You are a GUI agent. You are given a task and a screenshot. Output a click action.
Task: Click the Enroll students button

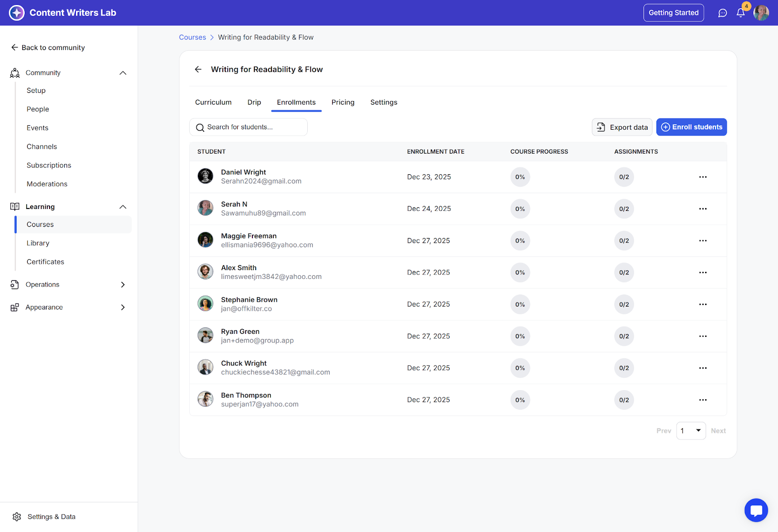pos(691,127)
